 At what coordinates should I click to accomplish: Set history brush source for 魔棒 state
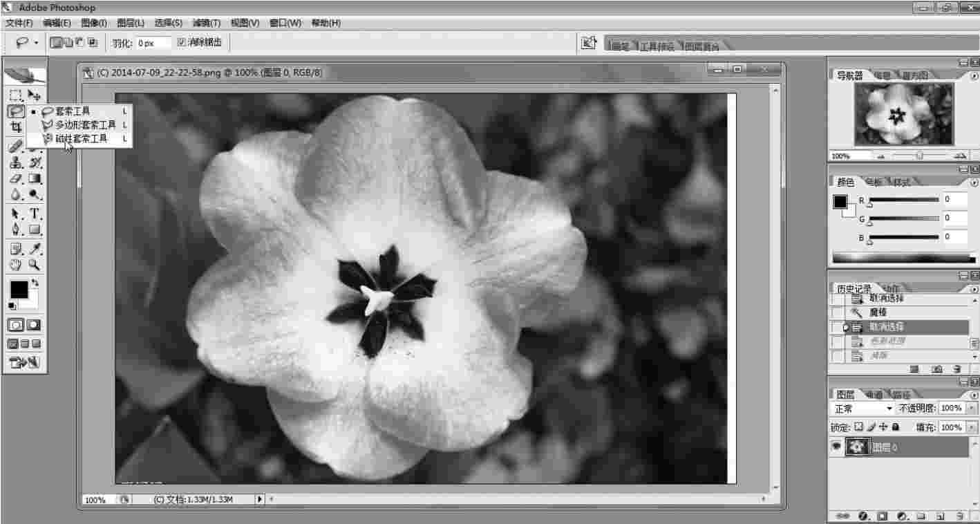[838, 313]
